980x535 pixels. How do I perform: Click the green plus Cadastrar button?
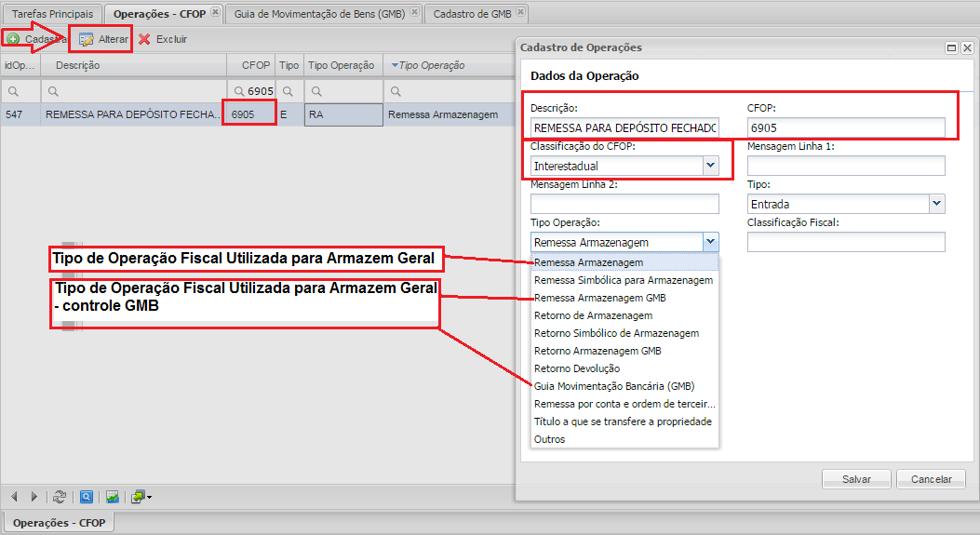pos(35,39)
